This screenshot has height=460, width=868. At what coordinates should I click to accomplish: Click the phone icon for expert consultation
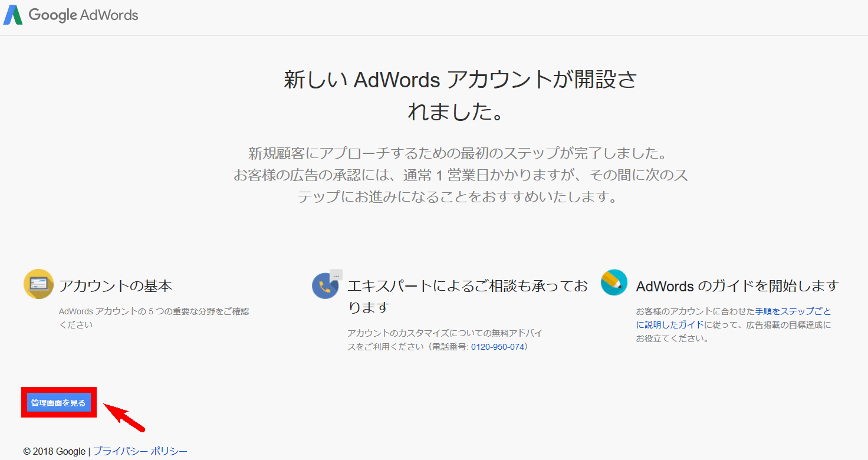coord(326,285)
